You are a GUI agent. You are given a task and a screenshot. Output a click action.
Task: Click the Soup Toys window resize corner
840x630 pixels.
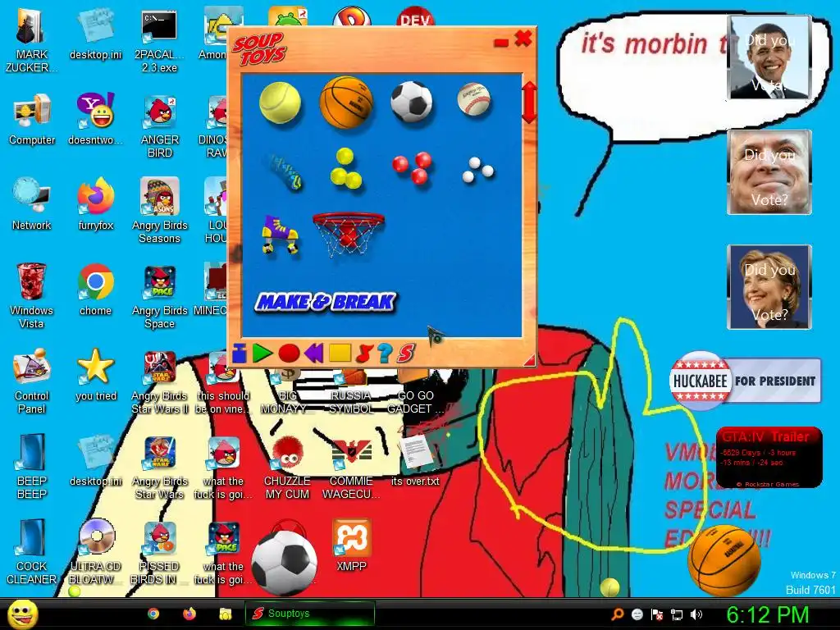[529, 359]
